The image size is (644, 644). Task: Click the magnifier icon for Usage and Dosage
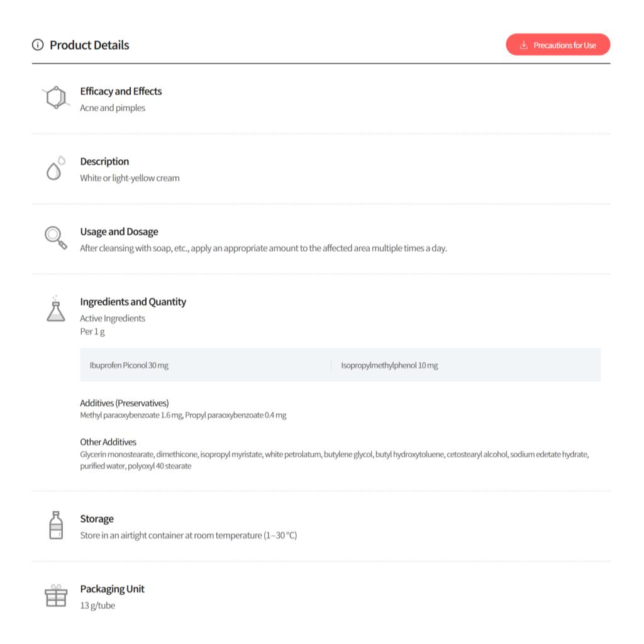pos(55,238)
